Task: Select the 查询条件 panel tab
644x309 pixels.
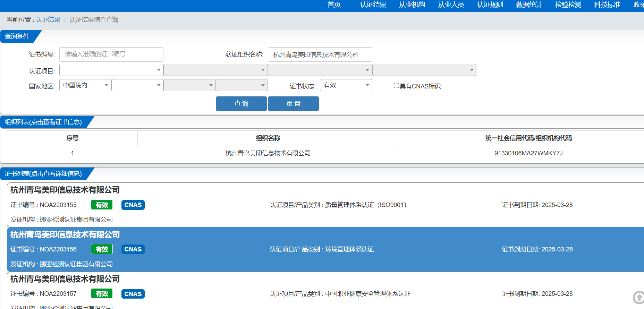Action: [x=17, y=36]
